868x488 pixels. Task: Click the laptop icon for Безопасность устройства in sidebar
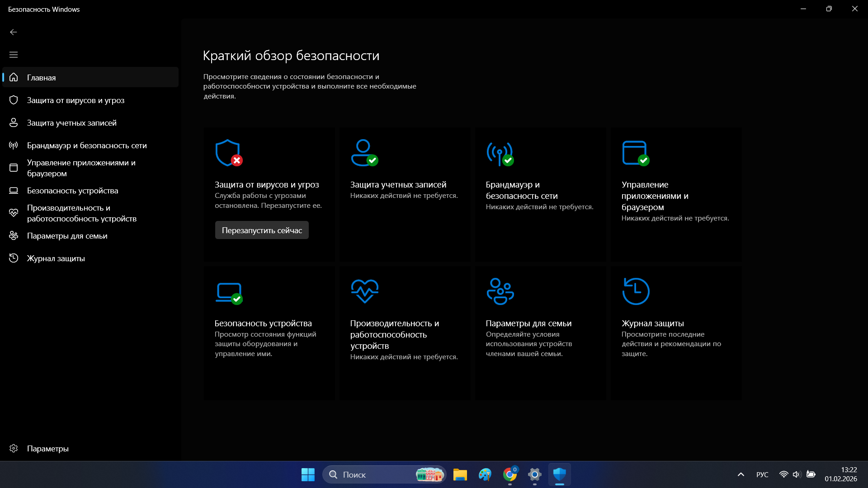(14, 190)
